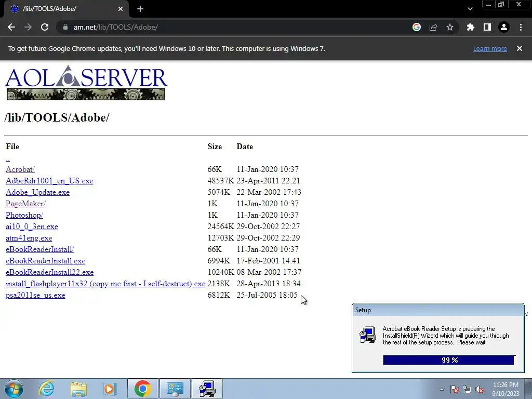532x399 pixels.
Task: Download the install_flashplayer11x32 file
Action: tap(105, 284)
